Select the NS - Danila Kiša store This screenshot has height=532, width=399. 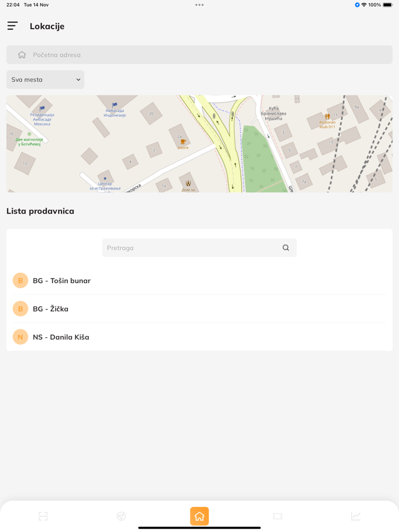click(x=199, y=337)
